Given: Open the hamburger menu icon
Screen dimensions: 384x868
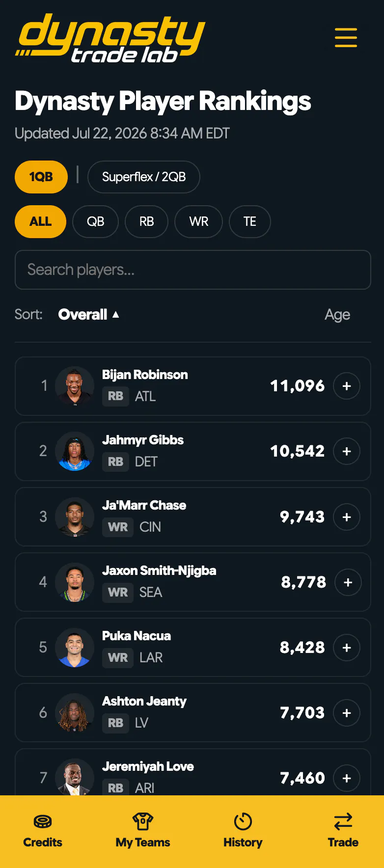Looking at the screenshot, I should [346, 37].
